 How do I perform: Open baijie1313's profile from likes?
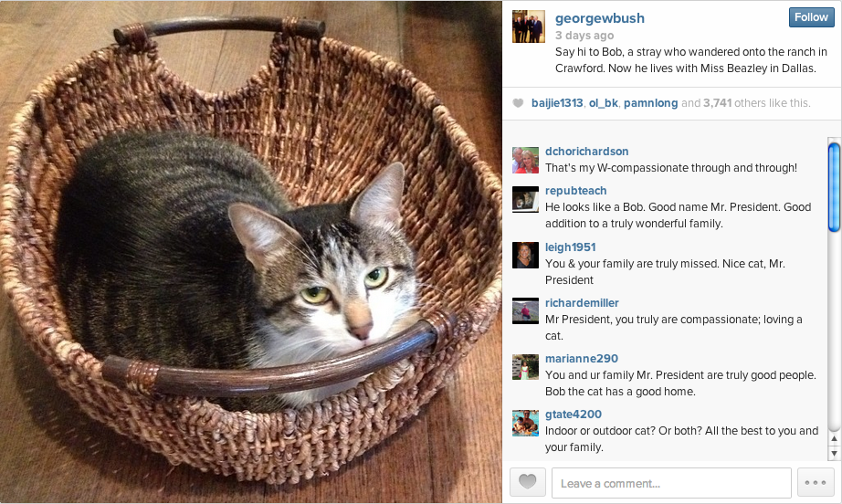tap(557, 103)
